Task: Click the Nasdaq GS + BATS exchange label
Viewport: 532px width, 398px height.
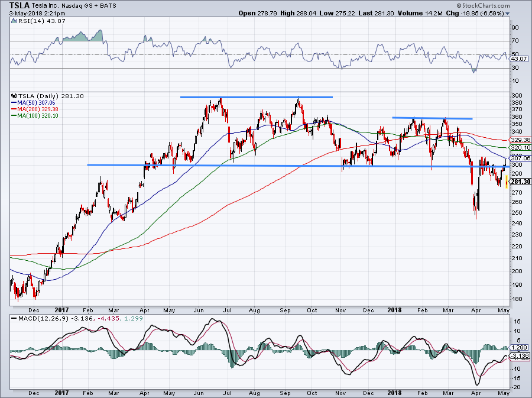Action: [x=89, y=6]
